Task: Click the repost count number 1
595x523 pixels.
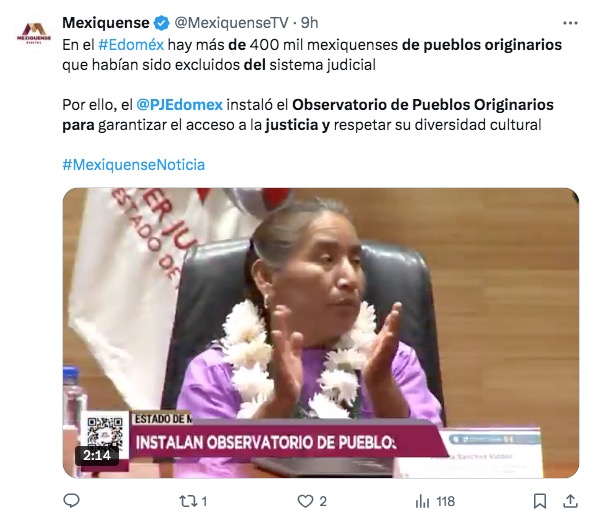Action: coord(204,501)
